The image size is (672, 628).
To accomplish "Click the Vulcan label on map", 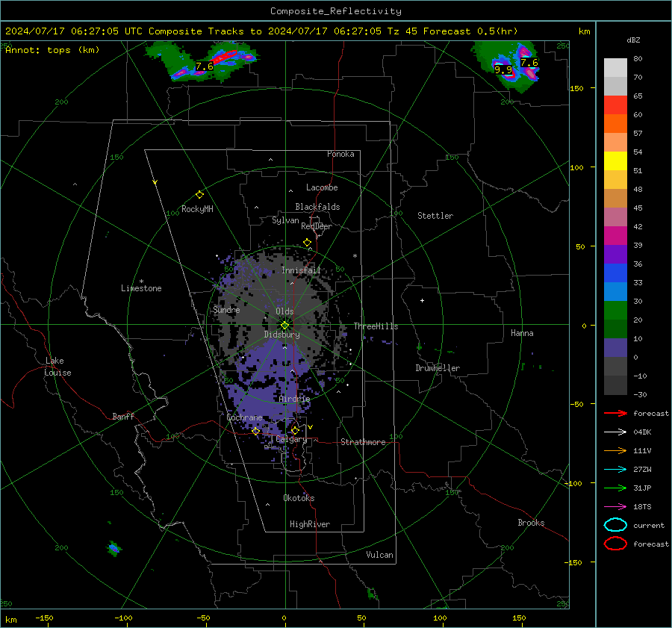I will click(380, 555).
